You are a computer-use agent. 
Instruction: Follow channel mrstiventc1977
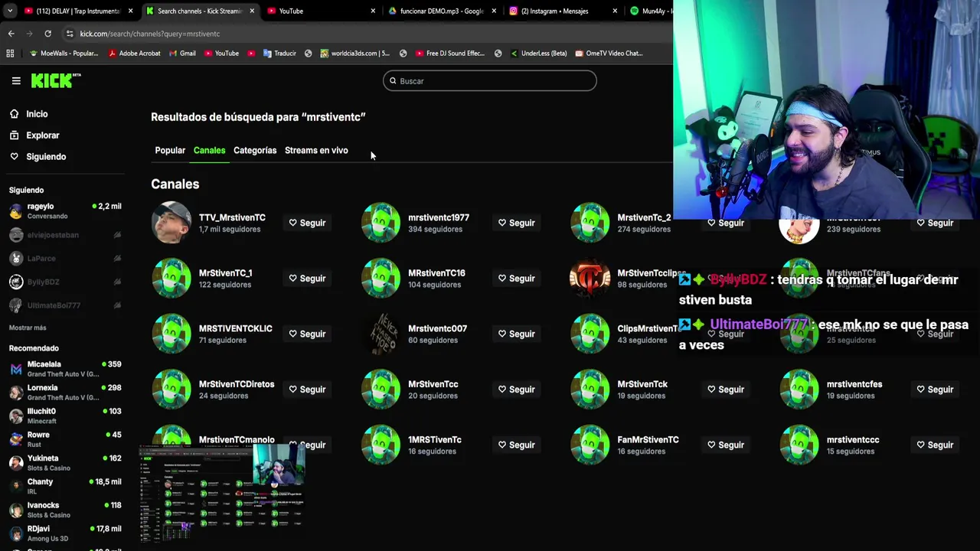(517, 223)
